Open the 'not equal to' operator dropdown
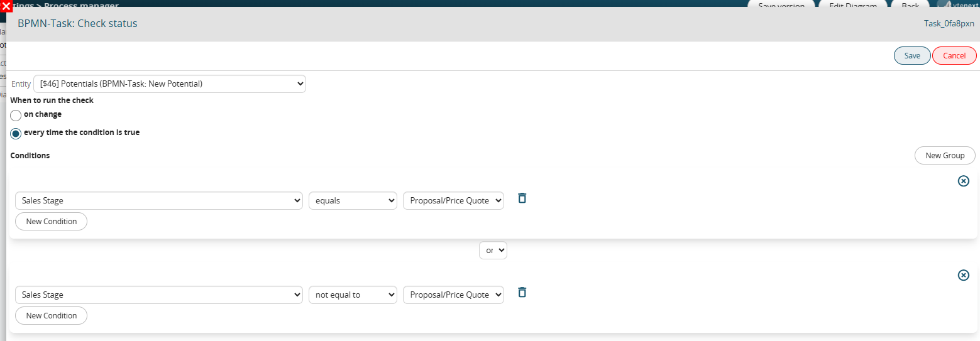The image size is (980, 341). coord(353,295)
